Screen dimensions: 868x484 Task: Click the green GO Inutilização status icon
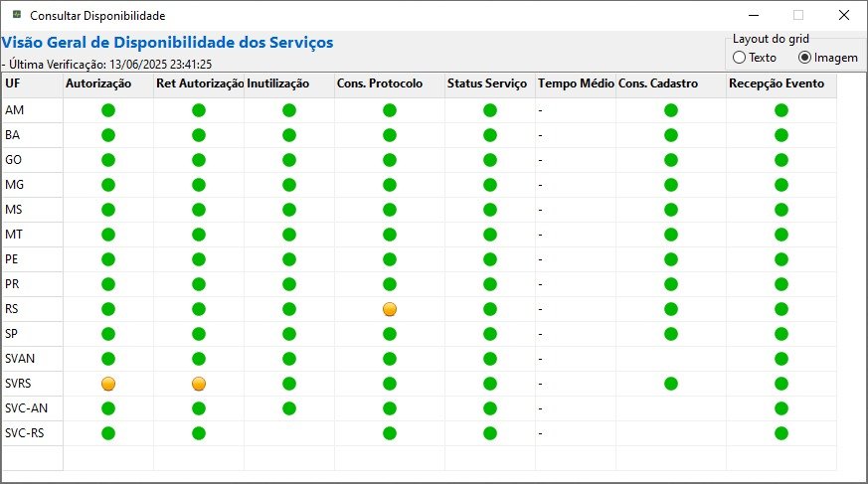(289, 160)
